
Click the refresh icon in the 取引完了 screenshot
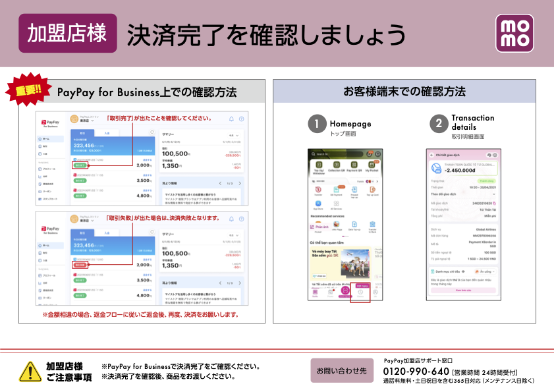(152, 132)
